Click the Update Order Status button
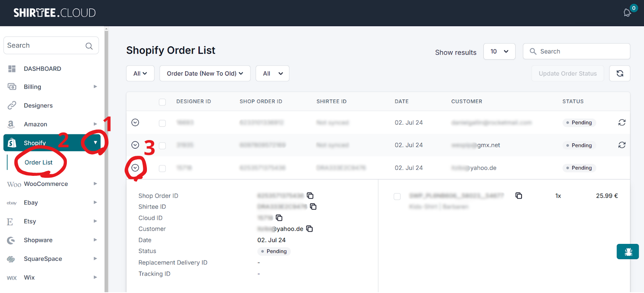Image resolution: width=644 pixels, height=293 pixels. coord(568,73)
